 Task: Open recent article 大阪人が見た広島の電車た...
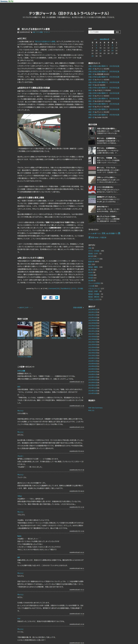[x=107, y=128]
